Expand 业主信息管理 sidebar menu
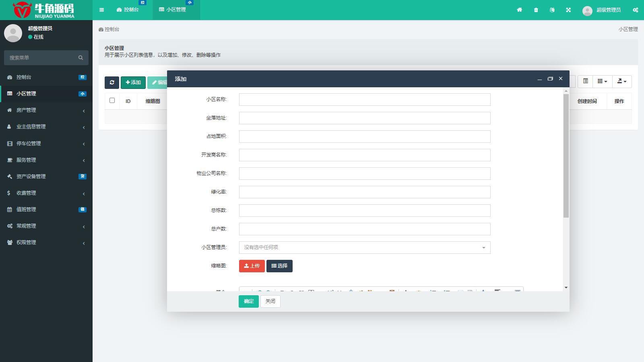The height and width of the screenshot is (362, 644). pyautogui.click(x=46, y=127)
